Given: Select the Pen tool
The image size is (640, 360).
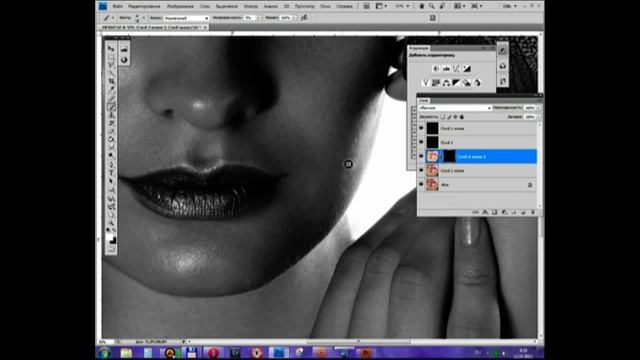Looking at the screenshot, I should (111, 164).
